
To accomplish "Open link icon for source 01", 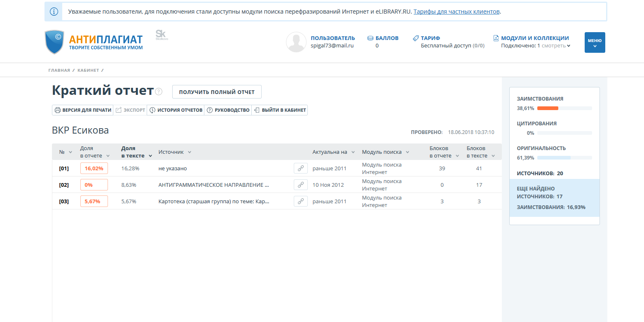I will 300,168.
